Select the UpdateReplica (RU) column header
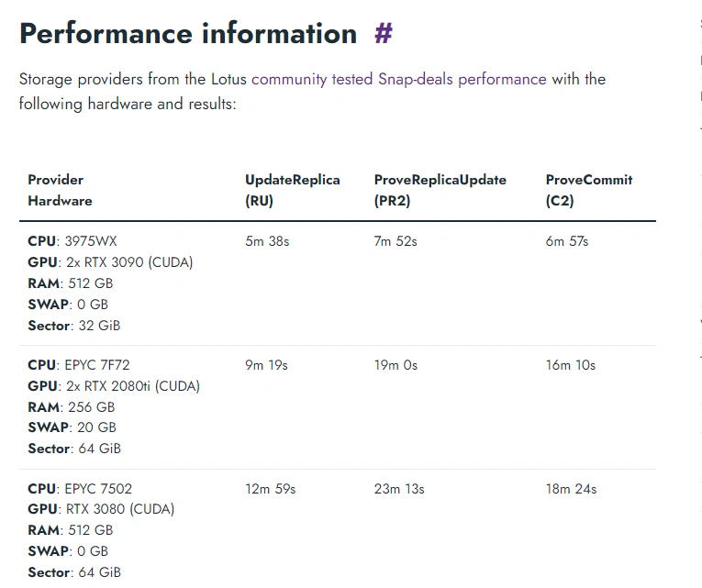This screenshot has height=588, width=702. tap(293, 190)
